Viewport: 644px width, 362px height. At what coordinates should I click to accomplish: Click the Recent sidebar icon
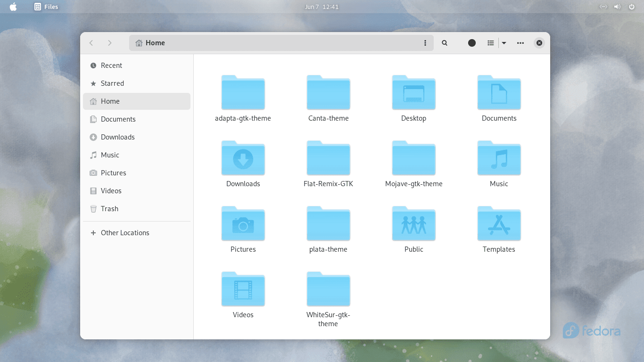coord(93,65)
